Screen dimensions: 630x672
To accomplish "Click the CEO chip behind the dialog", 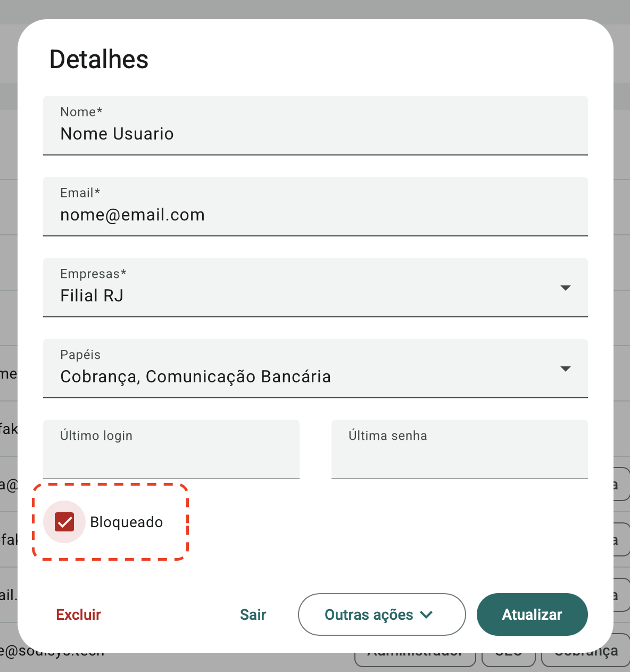I will coord(508,659).
